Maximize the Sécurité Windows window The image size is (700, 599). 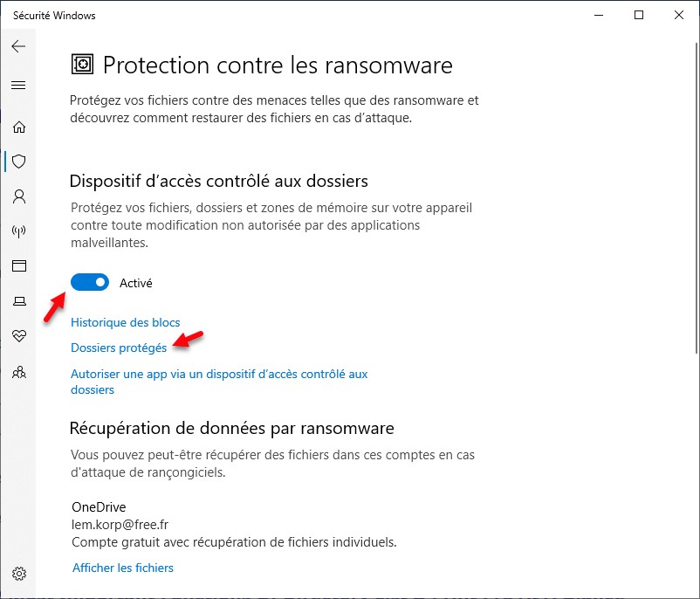tap(639, 16)
